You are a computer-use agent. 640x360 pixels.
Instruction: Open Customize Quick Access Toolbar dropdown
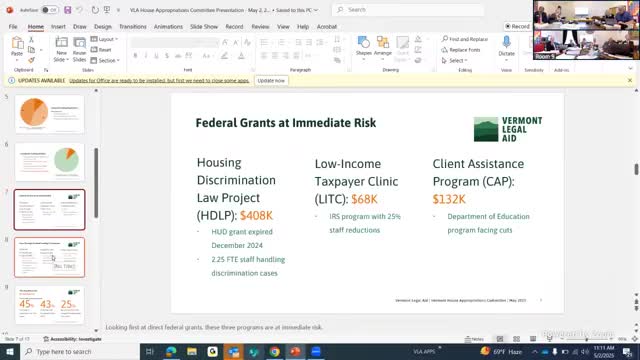pyautogui.click(x=118, y=10)
